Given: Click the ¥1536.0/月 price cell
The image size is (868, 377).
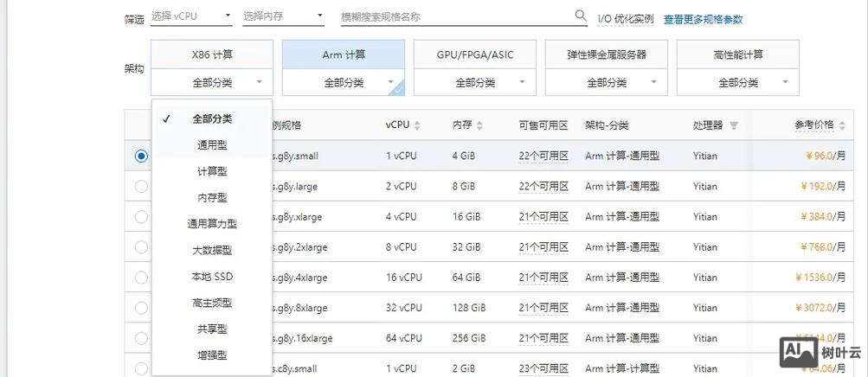Looking at the screenshot, I should 820,278.
